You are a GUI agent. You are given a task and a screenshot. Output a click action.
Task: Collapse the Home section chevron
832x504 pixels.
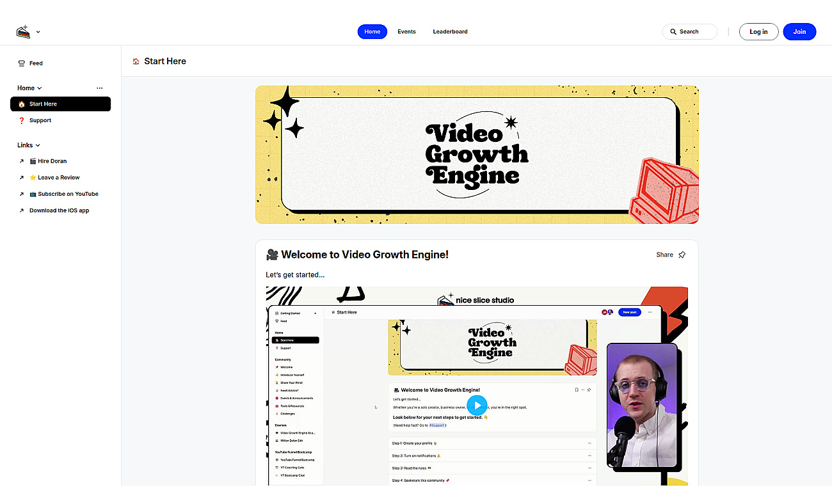click(x=40, y=88)
